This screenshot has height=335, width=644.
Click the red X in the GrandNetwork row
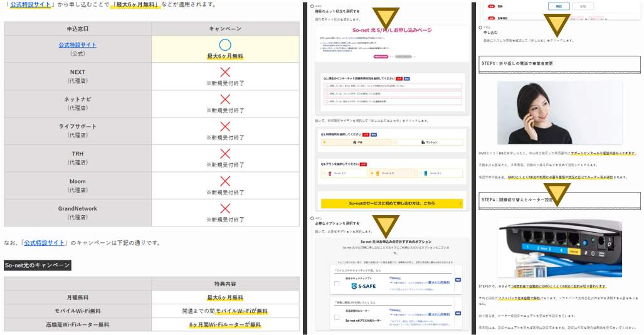[225, 208]
